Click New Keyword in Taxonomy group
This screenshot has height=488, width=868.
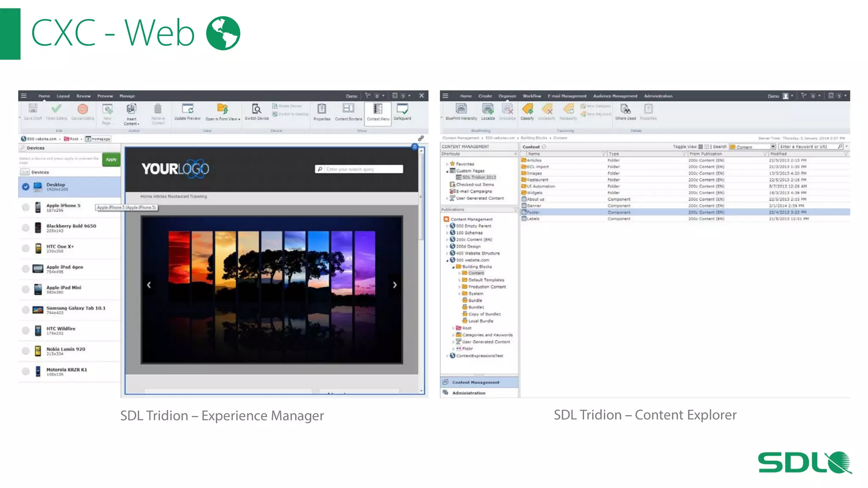(x=595, y=114)
